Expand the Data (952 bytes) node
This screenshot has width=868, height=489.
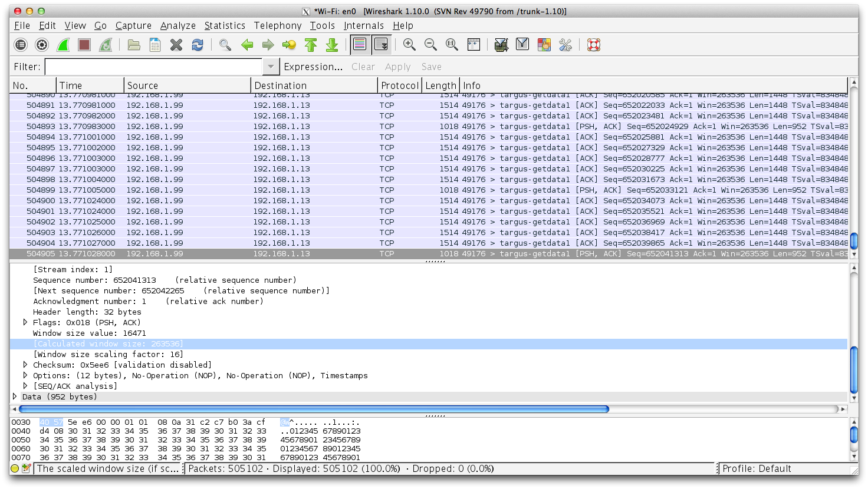tap(15, 397)
